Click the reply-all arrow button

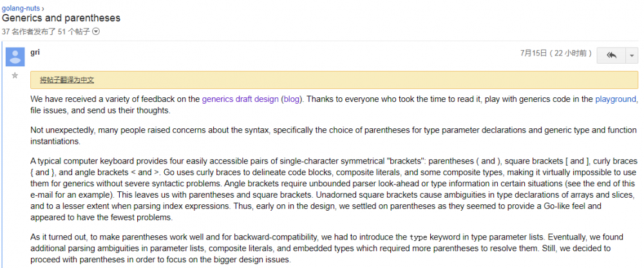coord(611,55)
